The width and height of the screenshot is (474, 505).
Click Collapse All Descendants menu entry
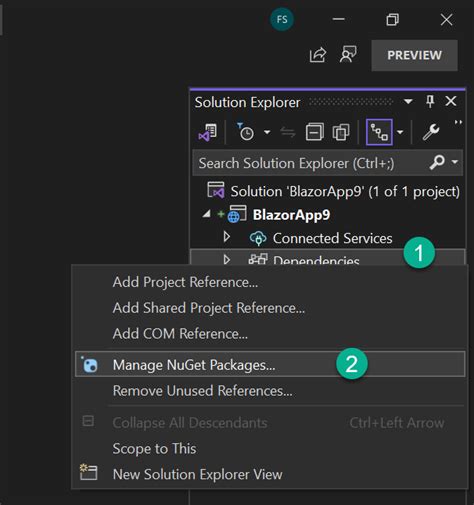click(x=270, y=423)
